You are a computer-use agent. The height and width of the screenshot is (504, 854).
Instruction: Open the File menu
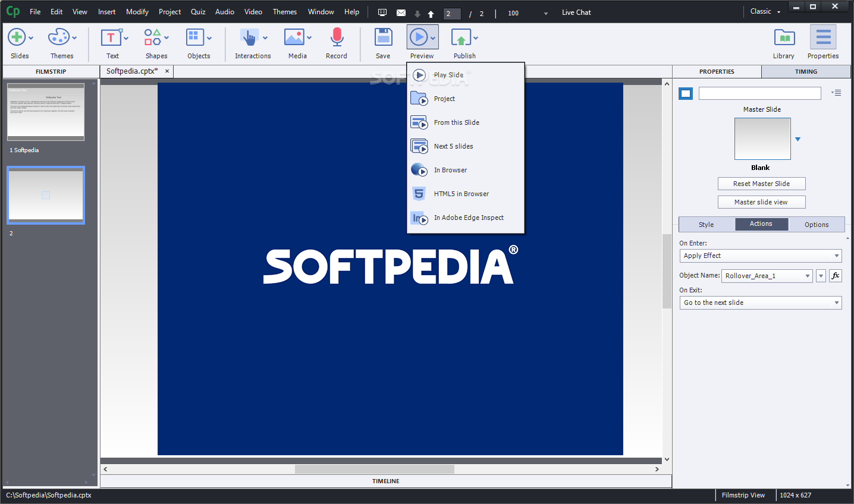35,12
